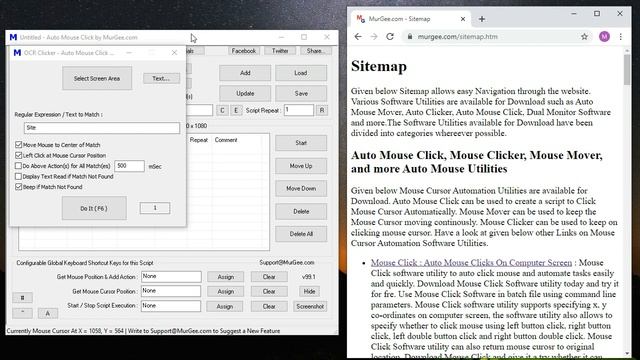
Task: Click the M icon in Auto Mouse Click title bar
Action: pyautogui.click(x=13, y=37)
